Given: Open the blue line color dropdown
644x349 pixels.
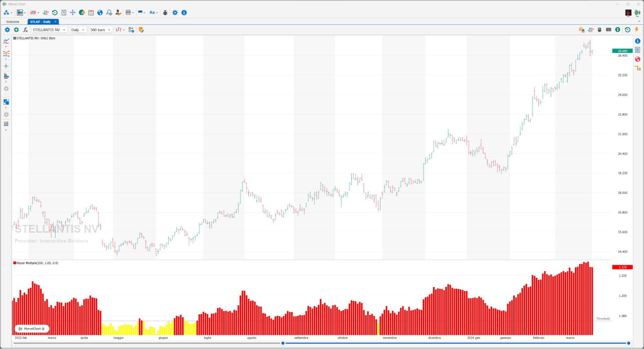Looking at the screenshot, I should tap(142, 13).
